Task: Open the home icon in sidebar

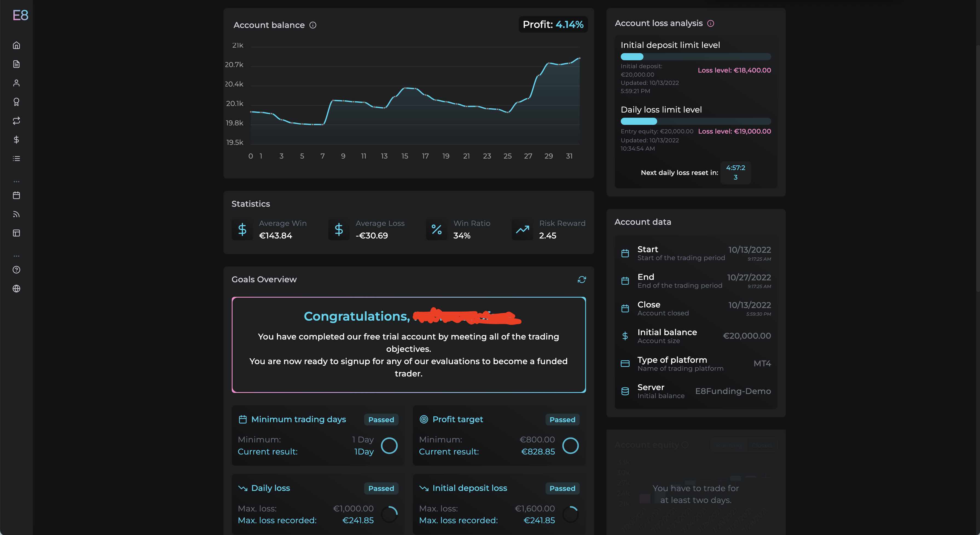Action: tap(16, 45)
